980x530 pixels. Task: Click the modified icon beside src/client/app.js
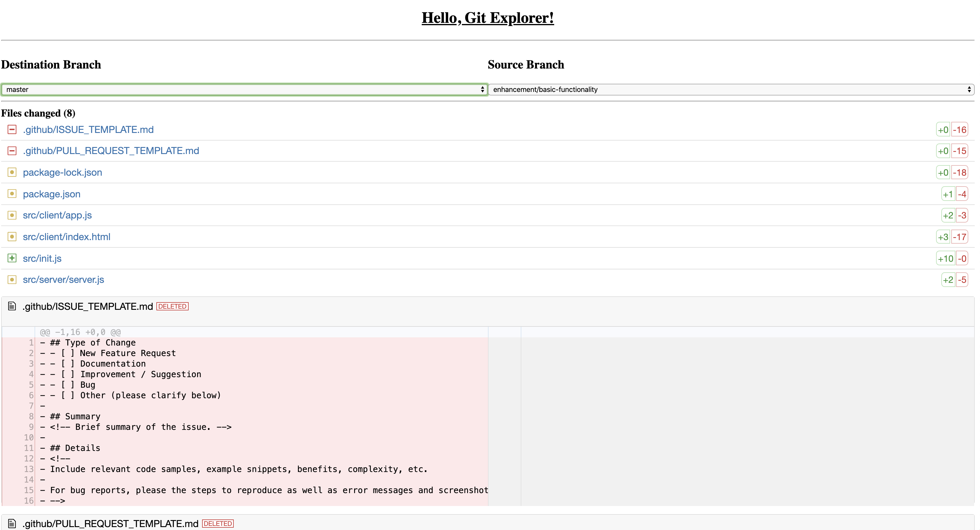click(x=12, y=215)
